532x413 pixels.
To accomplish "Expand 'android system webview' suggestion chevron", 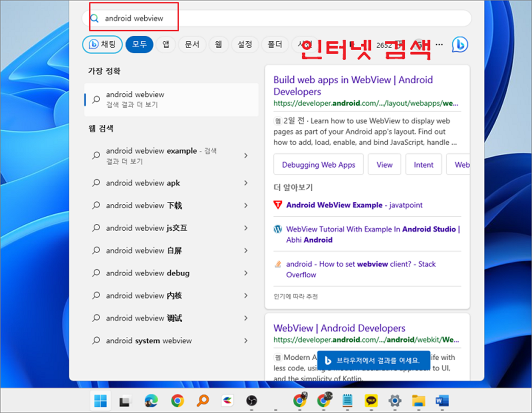I will click(x=246, y=341).
